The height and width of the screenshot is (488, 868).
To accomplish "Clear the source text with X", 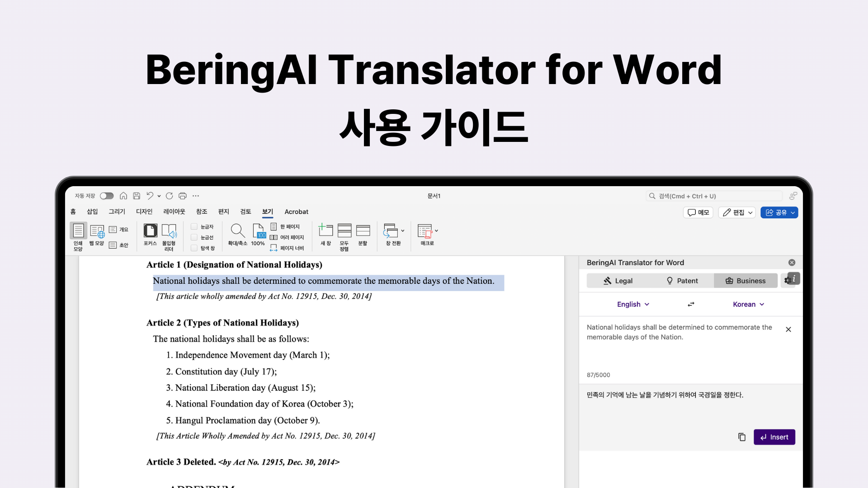I will click(788, 329).
